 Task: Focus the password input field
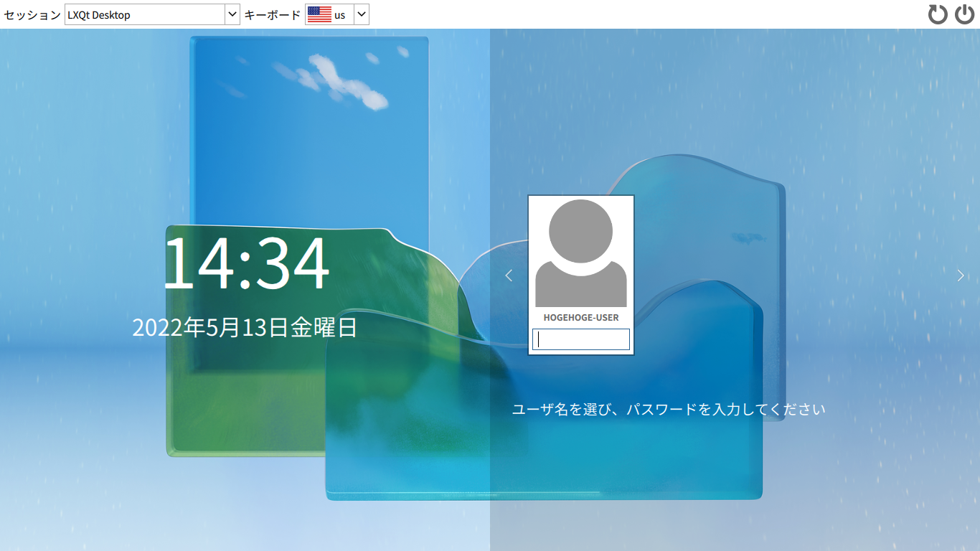pos(581,339)
